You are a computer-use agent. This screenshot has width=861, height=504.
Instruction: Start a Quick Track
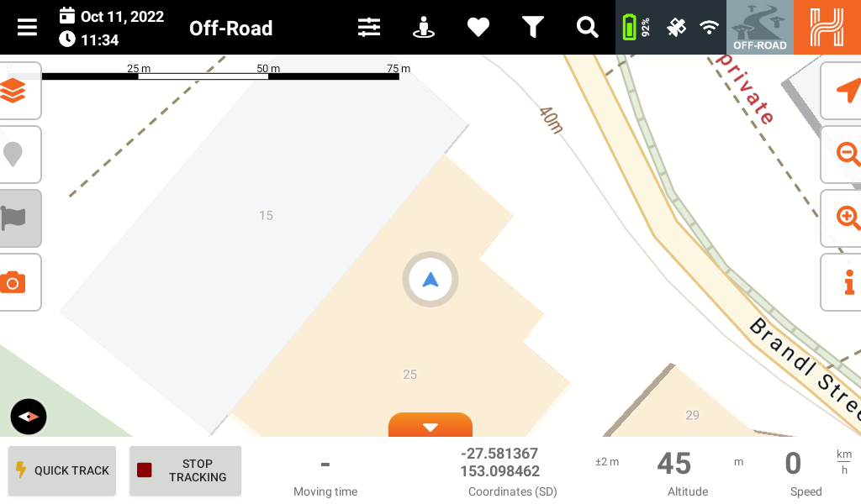coord(62,470)
